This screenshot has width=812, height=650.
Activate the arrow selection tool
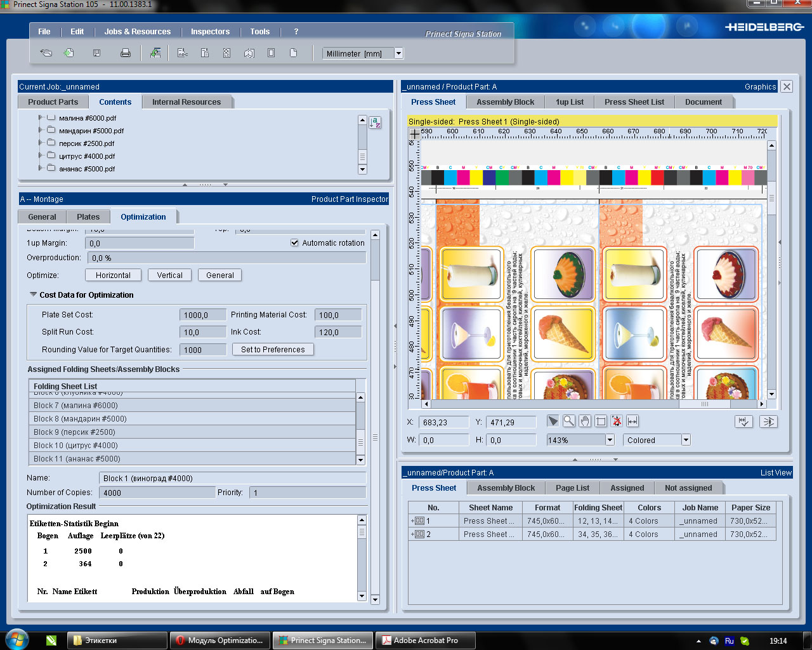click(x=553, y=421)
